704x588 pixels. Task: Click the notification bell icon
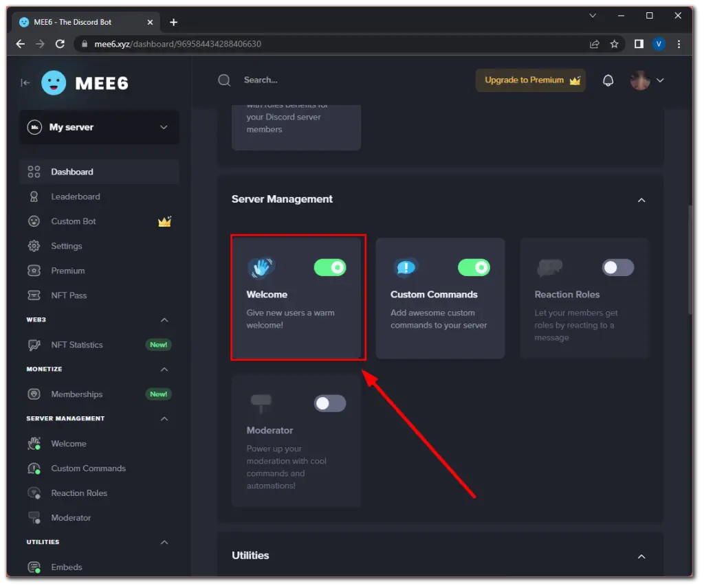click(x=608, y=80)
